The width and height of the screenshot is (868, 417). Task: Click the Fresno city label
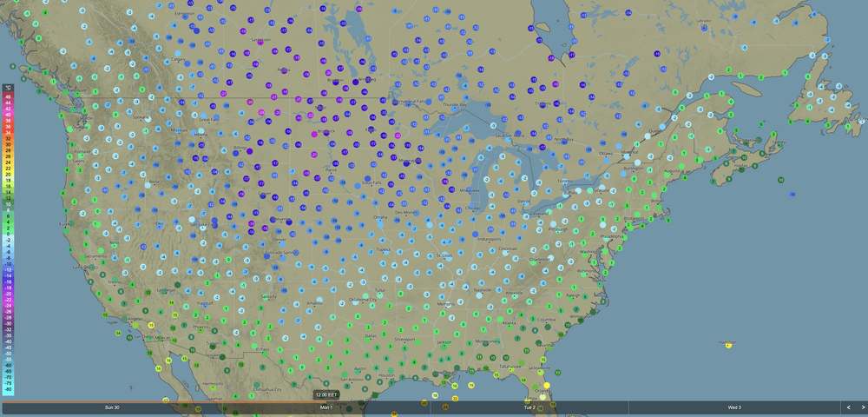click(x=115, y=281)
